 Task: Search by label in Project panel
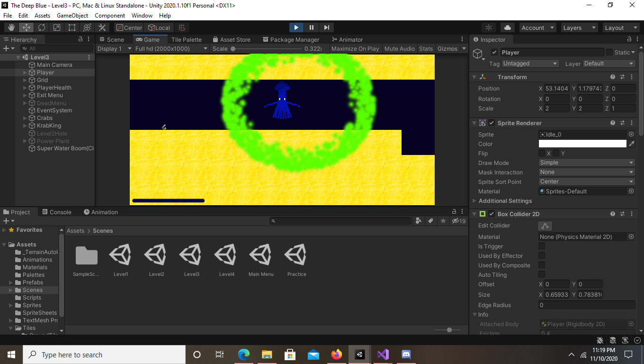[x=430, y=221]
